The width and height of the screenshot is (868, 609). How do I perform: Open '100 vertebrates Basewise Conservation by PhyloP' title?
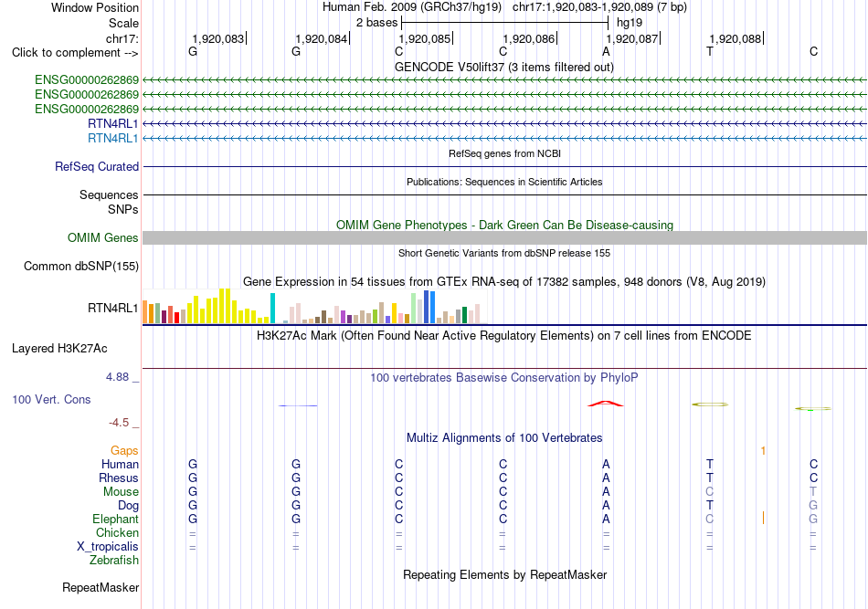[504, 378]
